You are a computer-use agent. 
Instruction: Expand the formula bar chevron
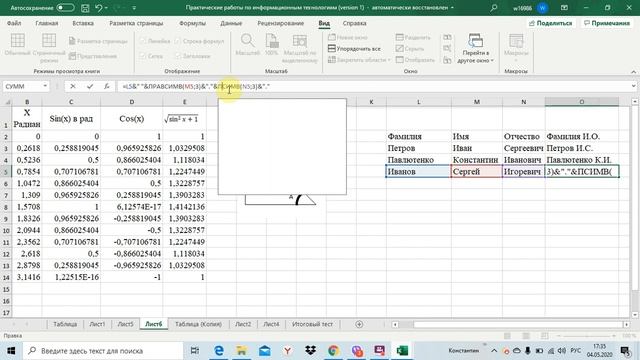633,86
